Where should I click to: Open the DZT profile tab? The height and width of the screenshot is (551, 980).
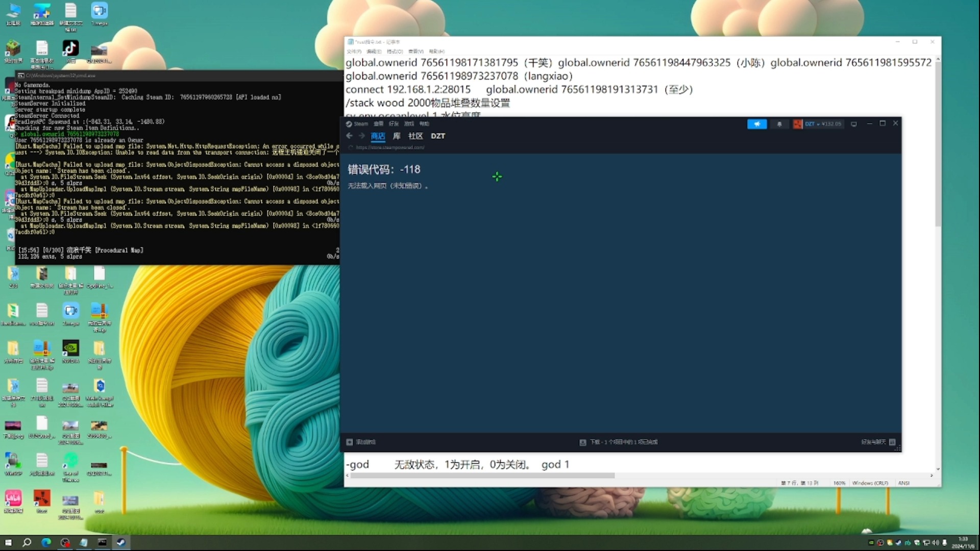[x=437, y=136]
